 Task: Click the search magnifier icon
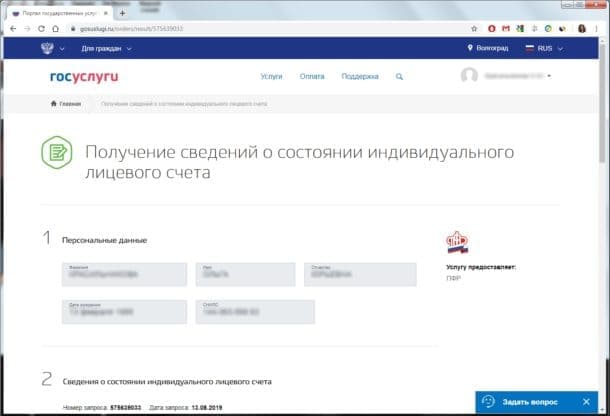click(x=399, y=76)
